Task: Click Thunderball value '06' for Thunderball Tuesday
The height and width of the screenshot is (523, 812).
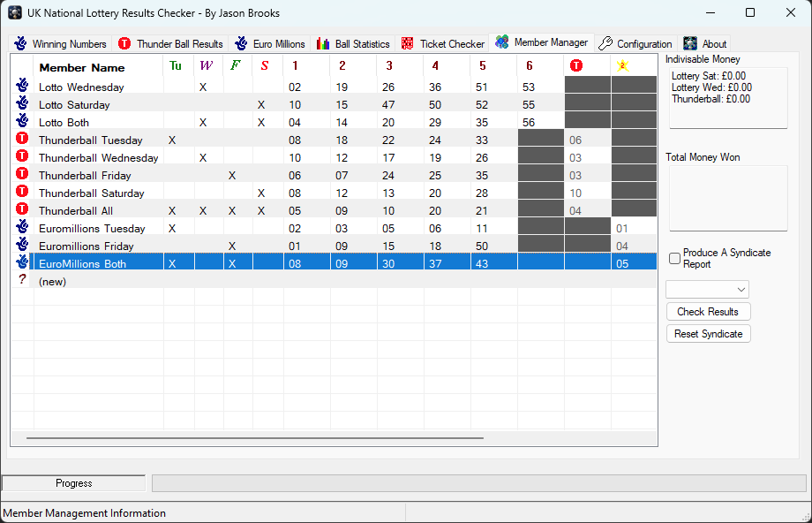Action: (x=575, y=140)
